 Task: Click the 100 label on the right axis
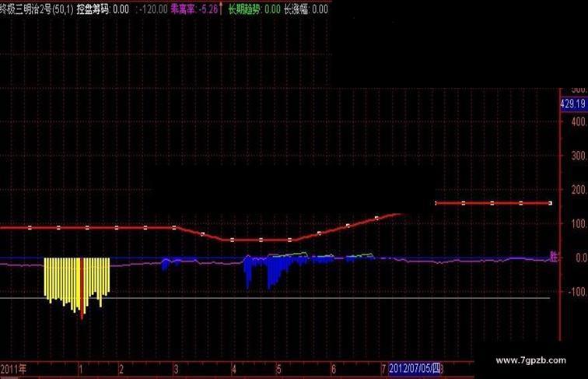pos(579,223)
